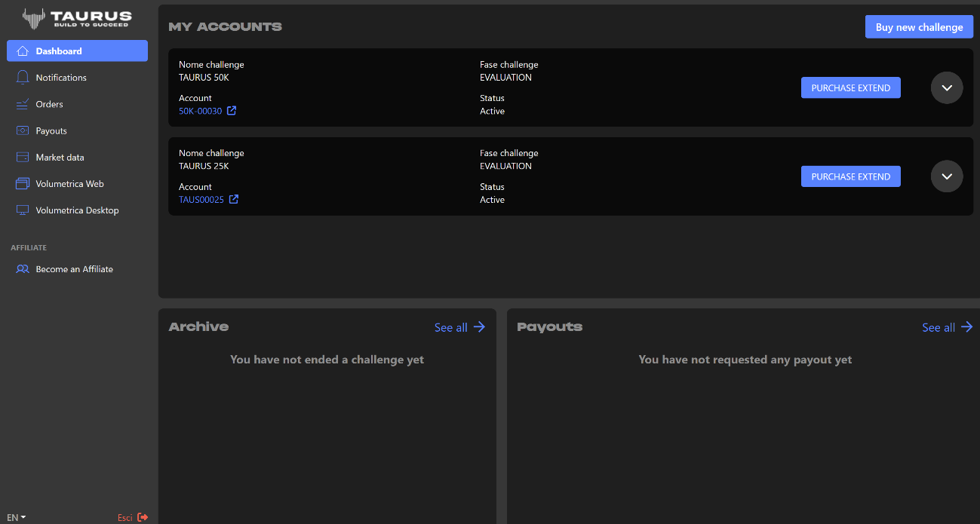980x524 pixels.
Task: Open account link TAUS00025
Action: coord(201,200)
